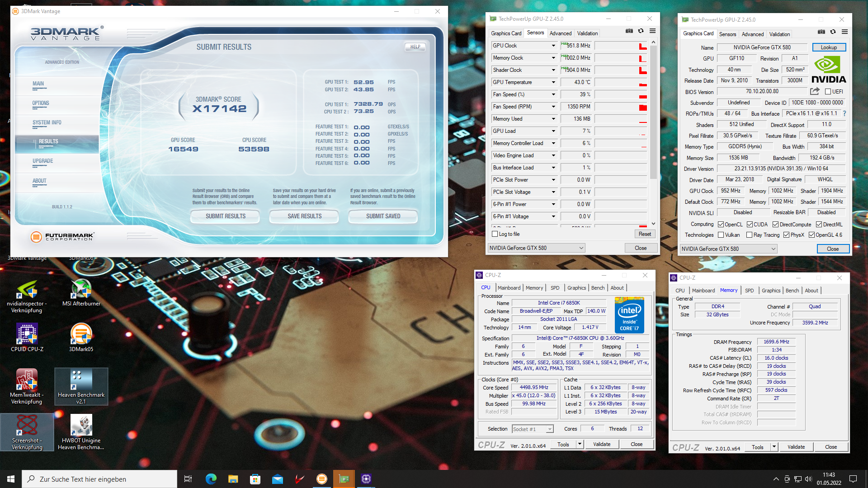Click Validate button in CPU-Z Memory window
The image size is (868, 488).
coord(796,447)
